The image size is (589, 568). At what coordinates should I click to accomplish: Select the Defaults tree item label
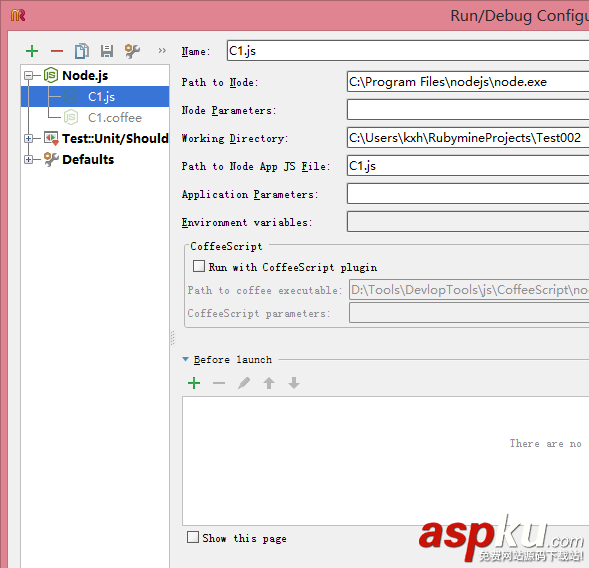click(x=88, y=160)
